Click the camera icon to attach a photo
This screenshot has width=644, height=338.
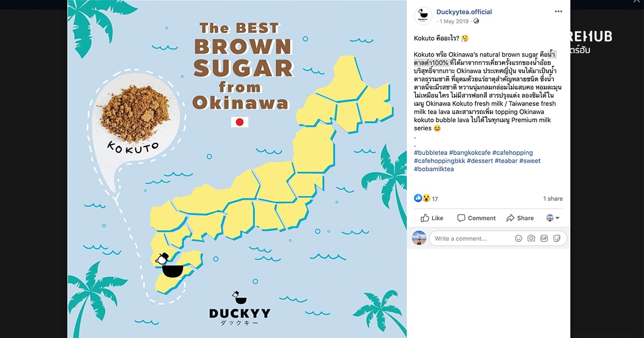point(531,238)
